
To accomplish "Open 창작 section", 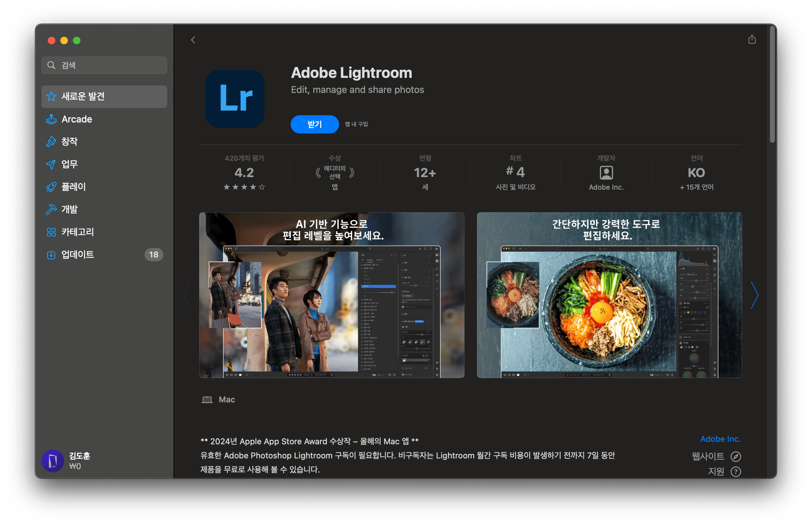I will 104,142.
